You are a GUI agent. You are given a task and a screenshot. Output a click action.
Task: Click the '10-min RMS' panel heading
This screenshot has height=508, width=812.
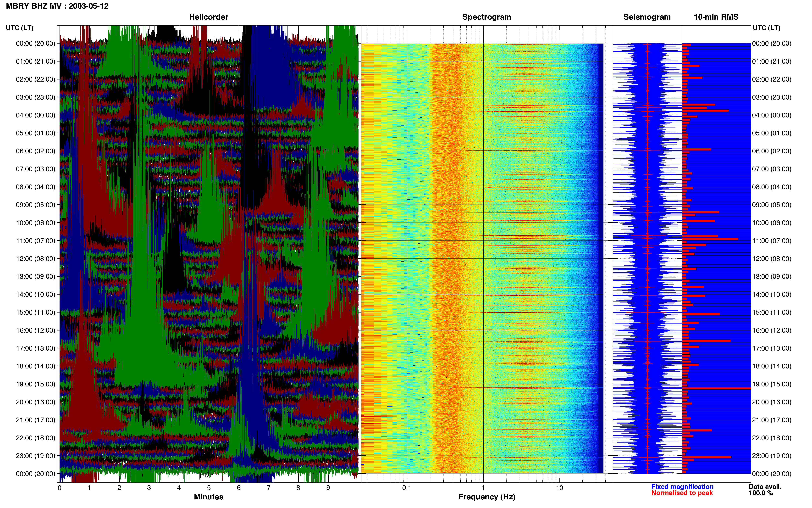pos(716,17)
